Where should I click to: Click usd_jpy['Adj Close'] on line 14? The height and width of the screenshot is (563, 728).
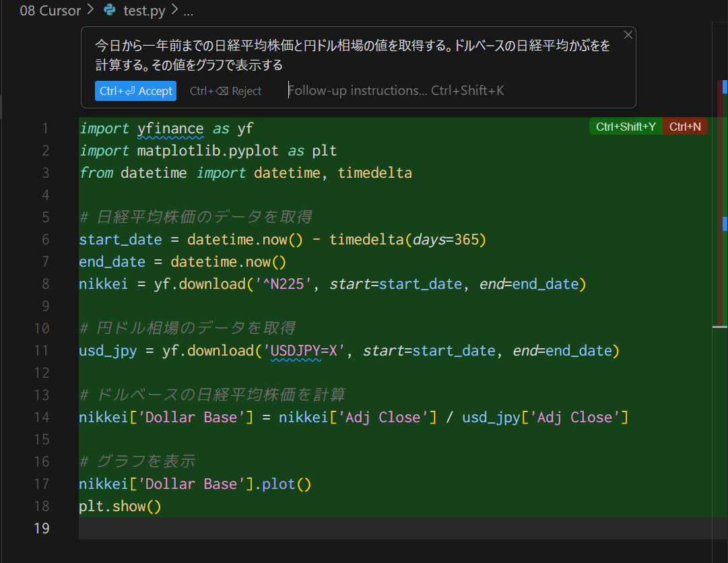click(x=545, y=418)
